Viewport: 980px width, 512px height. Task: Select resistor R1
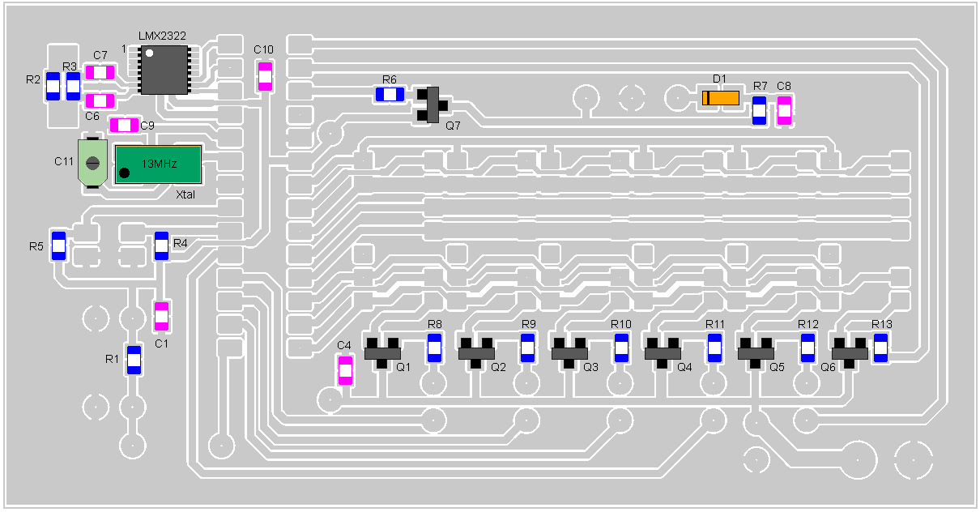[134, 360]
